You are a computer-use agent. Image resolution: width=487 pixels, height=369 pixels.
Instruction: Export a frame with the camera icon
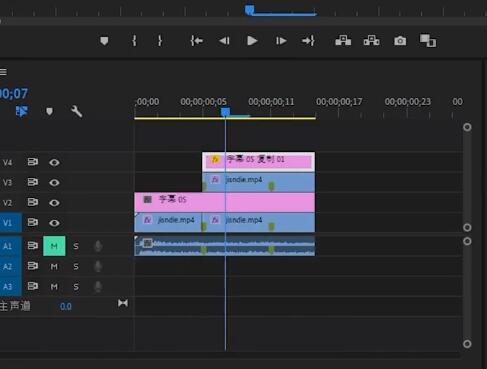tap(400, 41)
